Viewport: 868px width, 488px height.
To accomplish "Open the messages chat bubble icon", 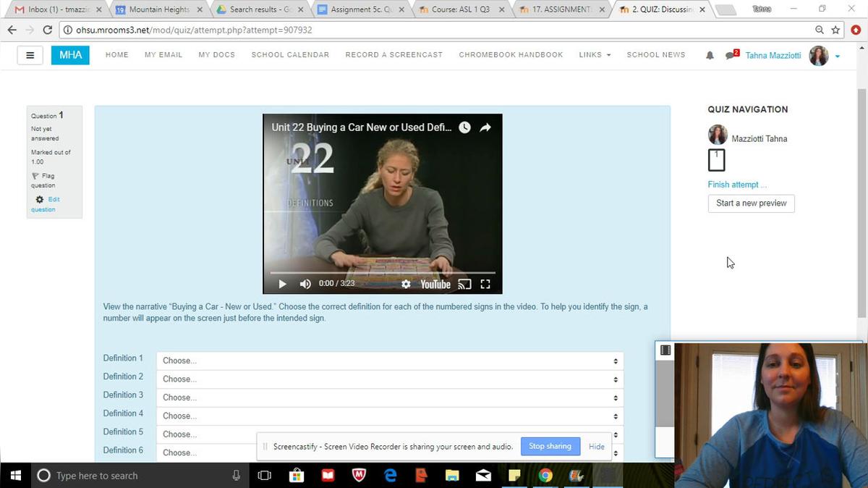I will 731,55.
